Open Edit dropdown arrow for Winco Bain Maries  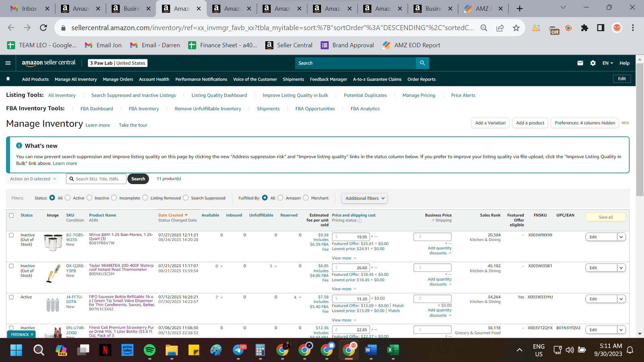(x=621, y=237)
